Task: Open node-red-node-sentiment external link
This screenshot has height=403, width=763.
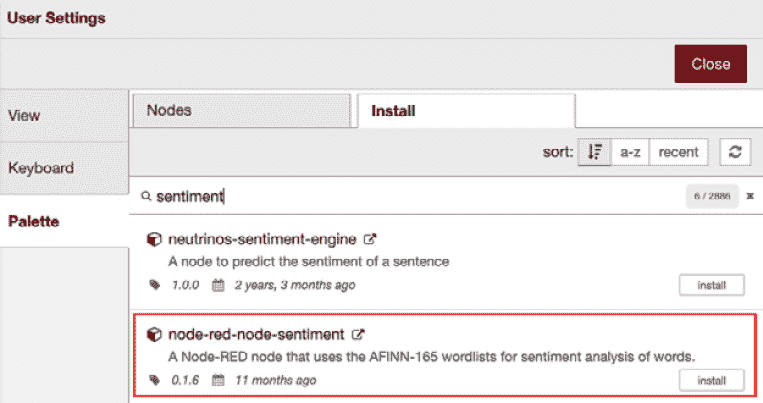Action: click(358, 334)
